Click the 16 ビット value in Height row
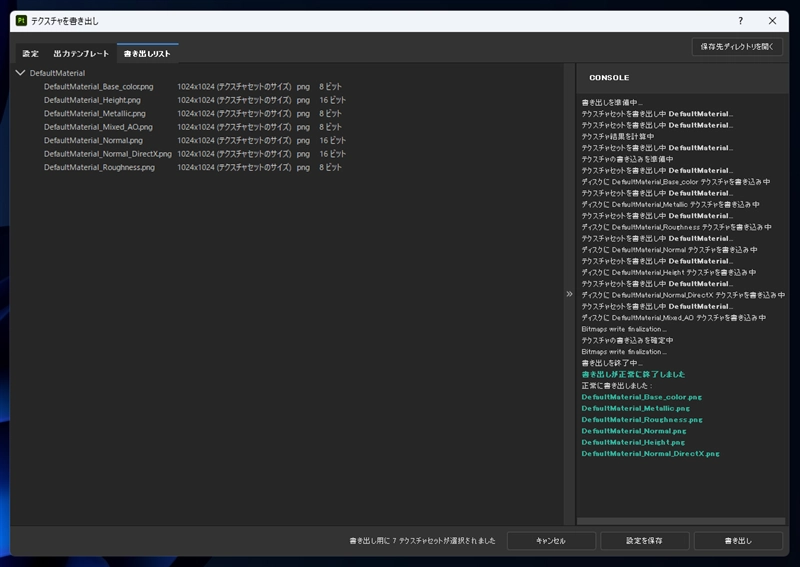This screenshot has width=800, height=567. point(333,100)
